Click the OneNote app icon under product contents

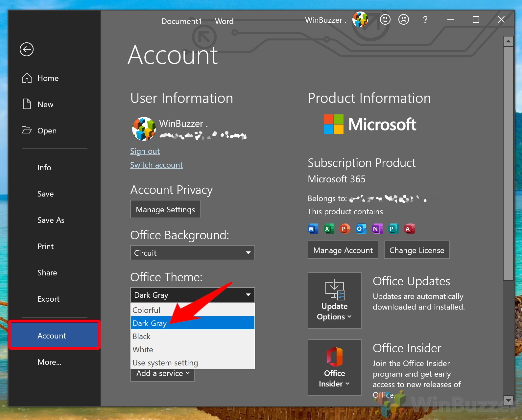tap(377, 229)
